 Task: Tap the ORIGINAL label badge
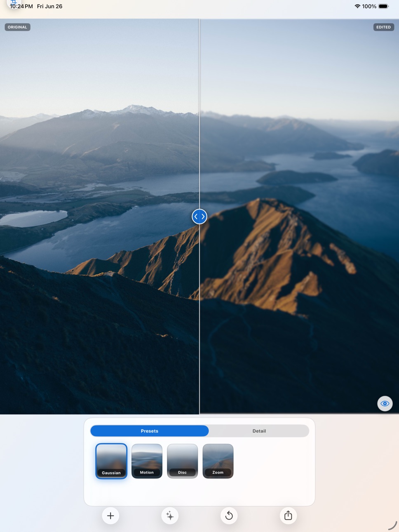pyautogui.click(x=17, y=27)
